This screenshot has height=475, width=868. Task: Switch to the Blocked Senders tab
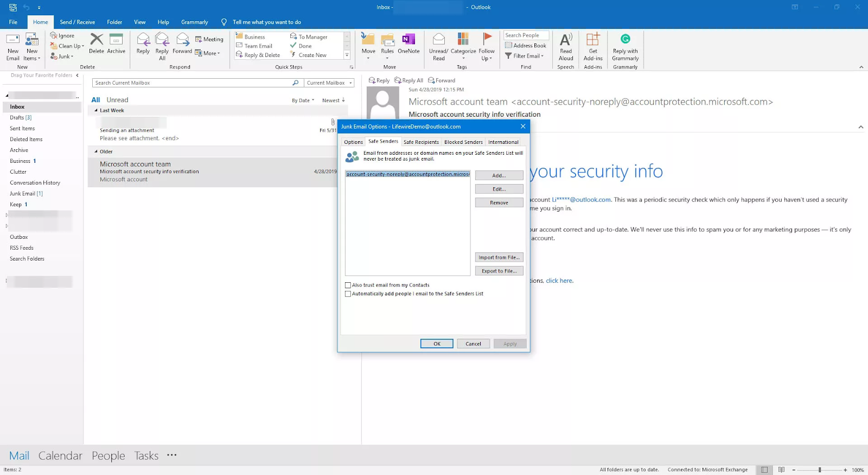point(463,142)
